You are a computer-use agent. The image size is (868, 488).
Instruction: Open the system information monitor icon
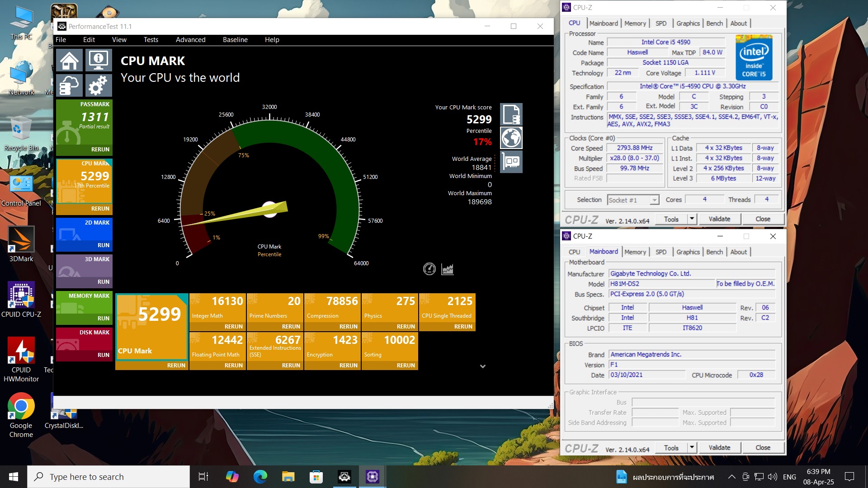tap(98, 60)
